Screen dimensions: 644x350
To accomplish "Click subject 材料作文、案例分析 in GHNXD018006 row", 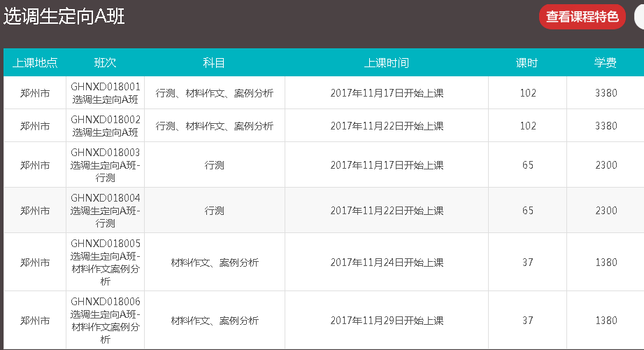I will [x=215, y=321].
